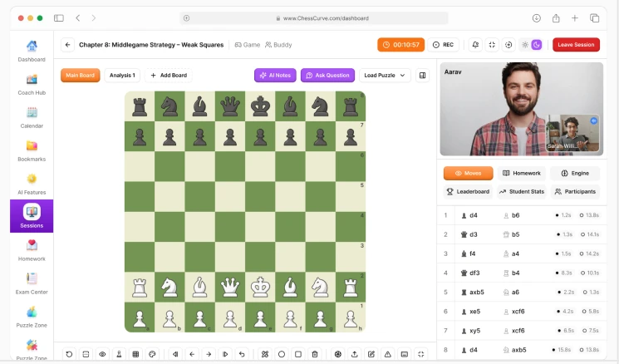
Task: Step back one move with left arrow
Action: tap(192, 354)
